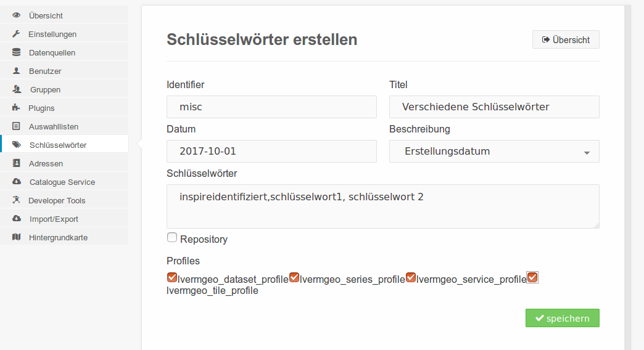Screen dimensions: 644x350
Task: Click the address book Adressen icon
Action: coord(16,163)
